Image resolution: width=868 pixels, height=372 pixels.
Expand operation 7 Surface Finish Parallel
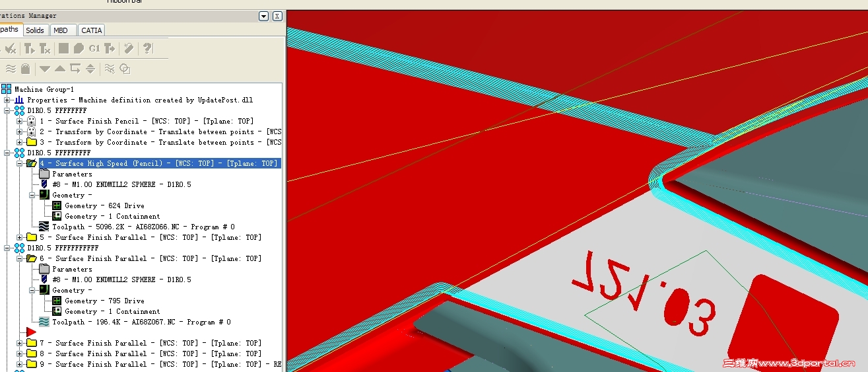pyautogui.click(x=20, y=343)
